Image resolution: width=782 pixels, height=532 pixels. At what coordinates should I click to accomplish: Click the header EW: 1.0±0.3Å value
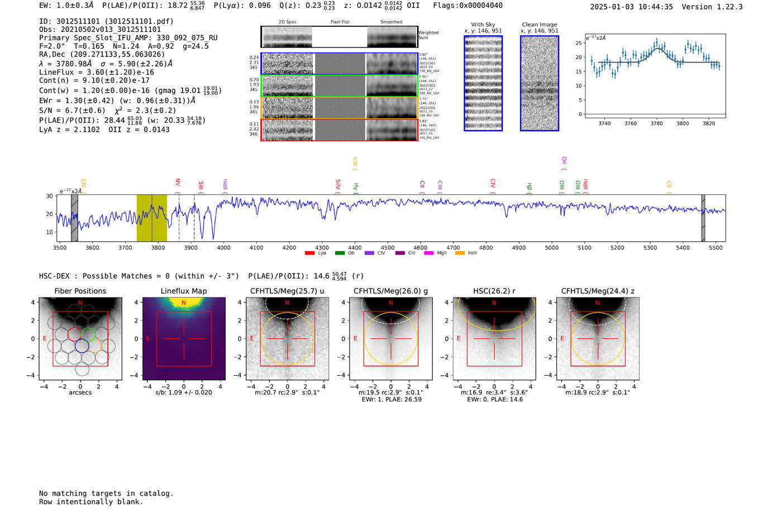click(x=66, y=6)
